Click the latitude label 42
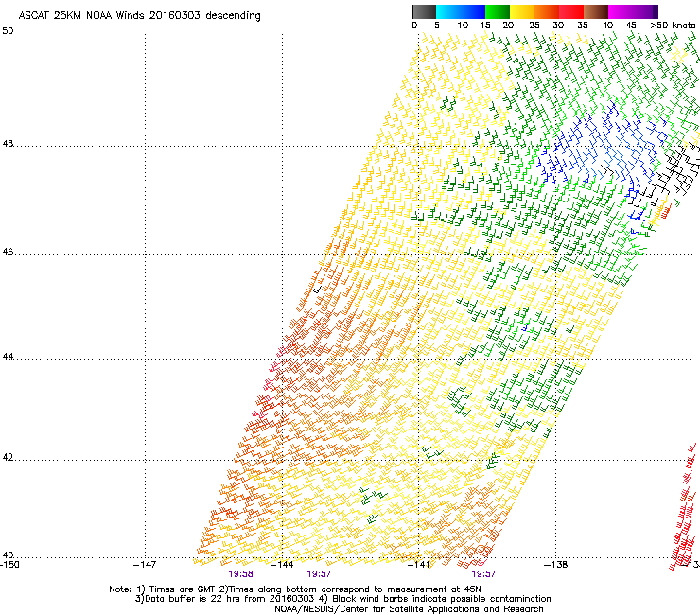This screenshot has height=615, width=700. [x=8, y=457]
